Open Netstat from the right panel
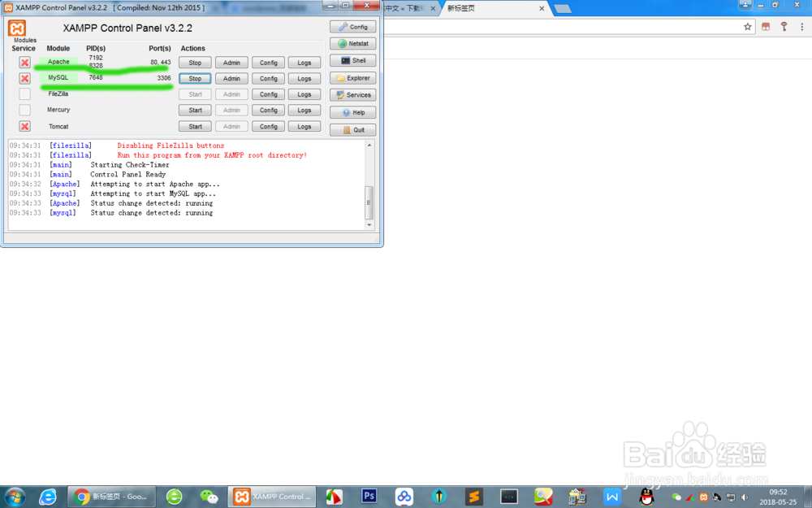Viewport: 812px width, 508px height. tap(352, 44)
